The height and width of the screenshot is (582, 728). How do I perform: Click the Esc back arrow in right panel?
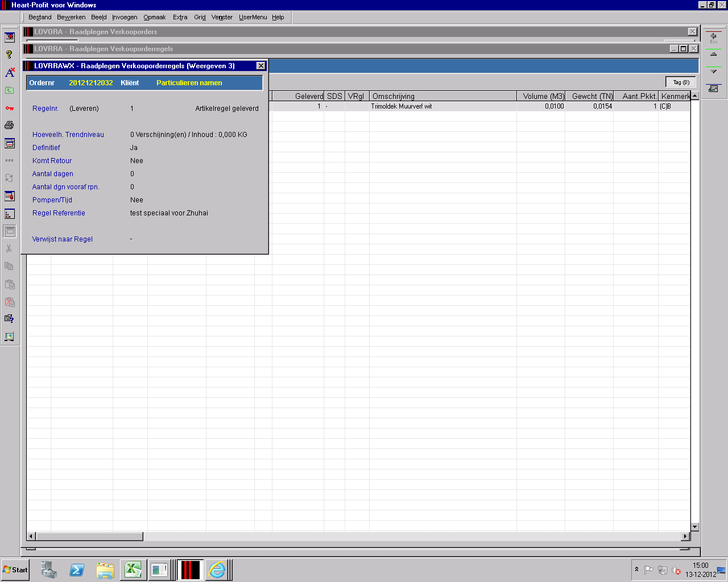point(713,38)
